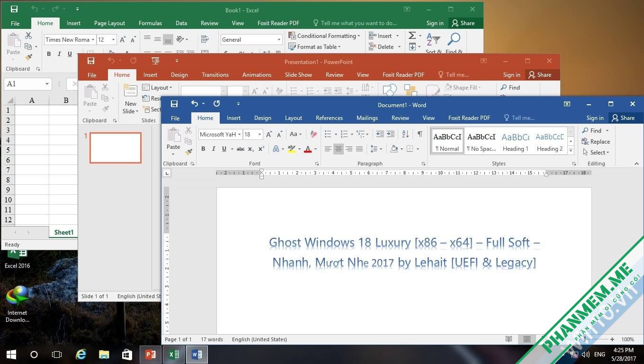This screenshot has height=364, width=644.
Task: Open File Explorer from the taskbar
Action: pyautogui.click(x=104, y=355)
